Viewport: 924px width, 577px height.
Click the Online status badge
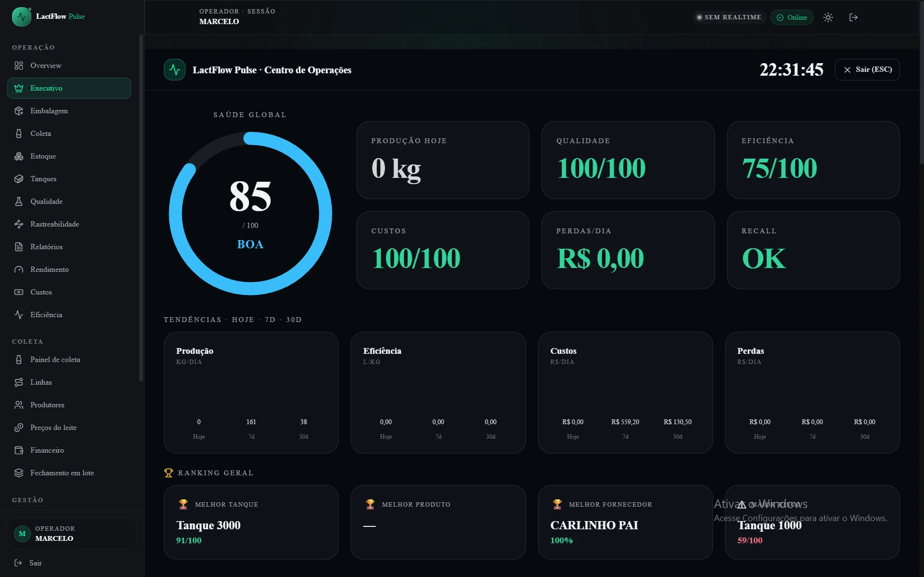pyautogui.click(x=792, y=17)
